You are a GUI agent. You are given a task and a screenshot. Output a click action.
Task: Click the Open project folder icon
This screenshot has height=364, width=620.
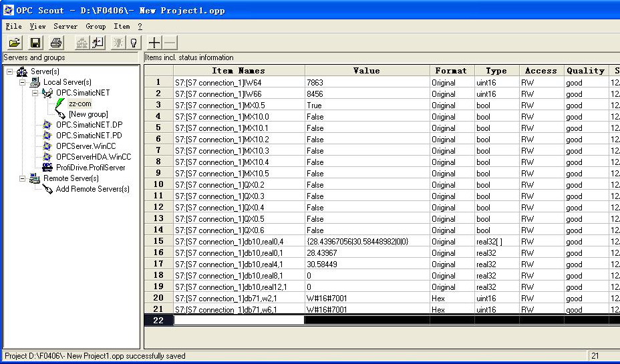[x=15, y=43]
